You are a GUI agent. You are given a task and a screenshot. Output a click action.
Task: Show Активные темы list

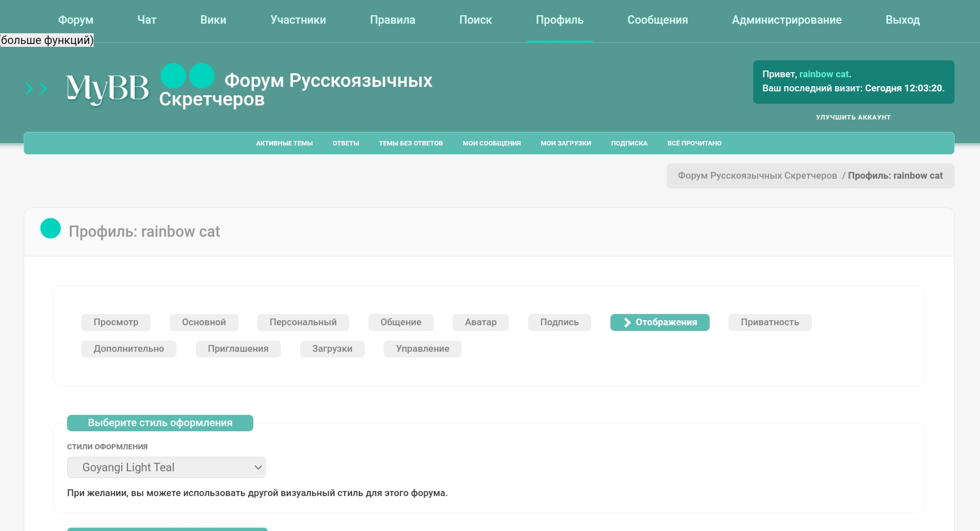[284, 143]
